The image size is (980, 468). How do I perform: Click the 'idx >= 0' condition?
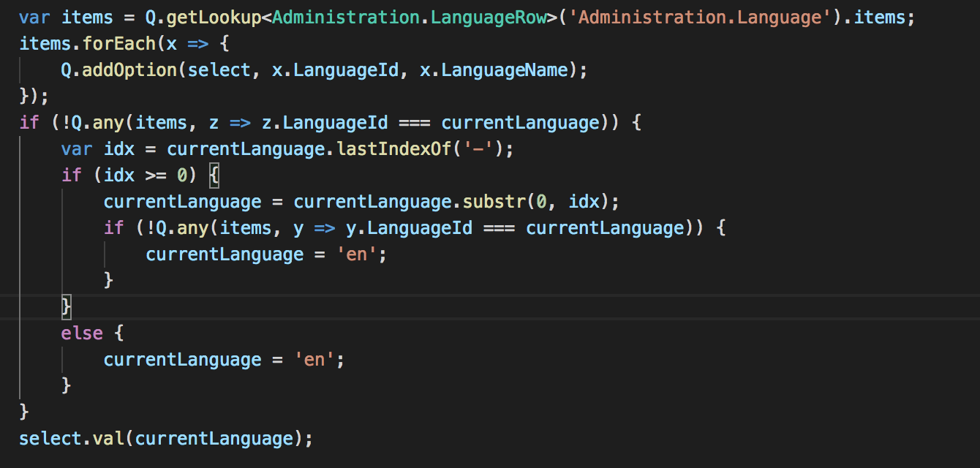tap(146, 175)
